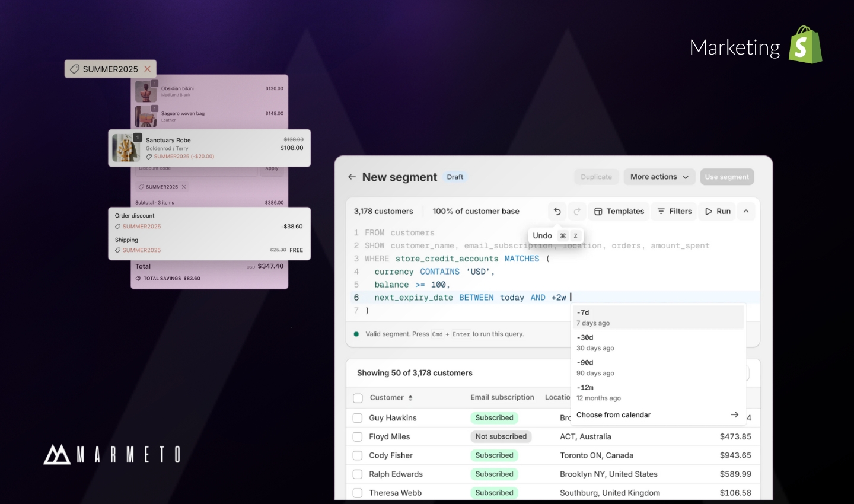This screenshot has height=504, width=854.
Task: Check the box for Theresa Webb
Action: (x=358, y=493)
